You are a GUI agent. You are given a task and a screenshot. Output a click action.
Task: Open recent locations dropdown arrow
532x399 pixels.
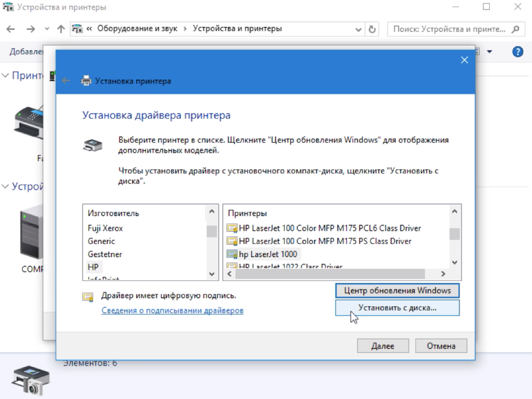click(47, 29)
